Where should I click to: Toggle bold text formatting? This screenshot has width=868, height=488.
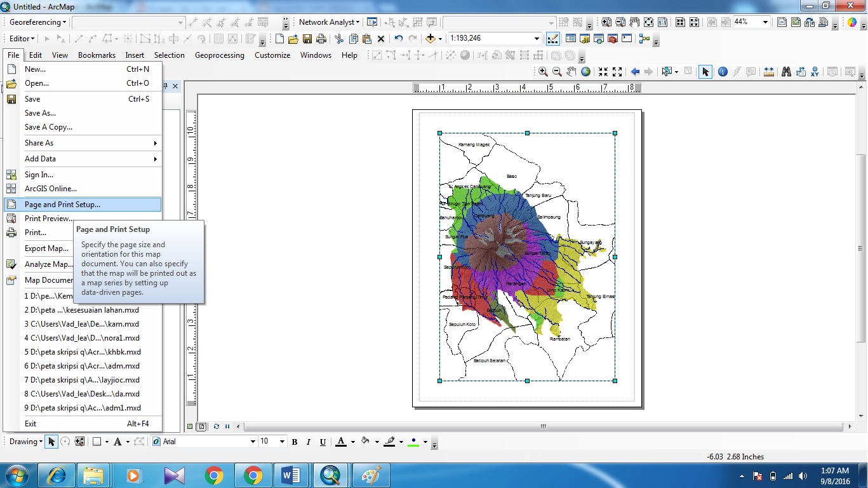(x=294, y=441)
